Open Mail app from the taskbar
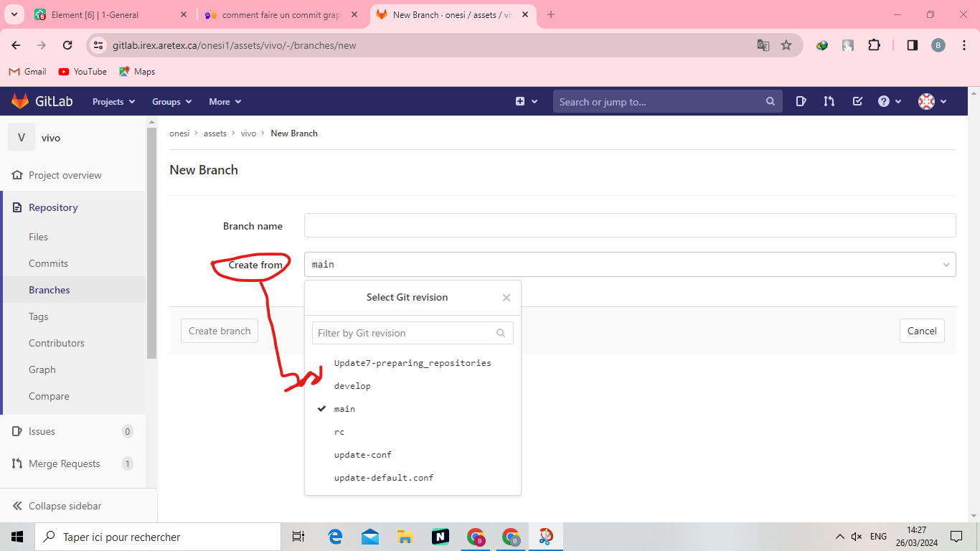The image size is (980, 551). (x=370, y=537)
